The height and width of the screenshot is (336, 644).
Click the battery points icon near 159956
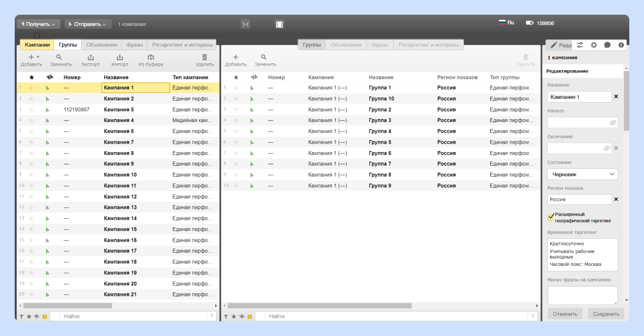point(530,23)
